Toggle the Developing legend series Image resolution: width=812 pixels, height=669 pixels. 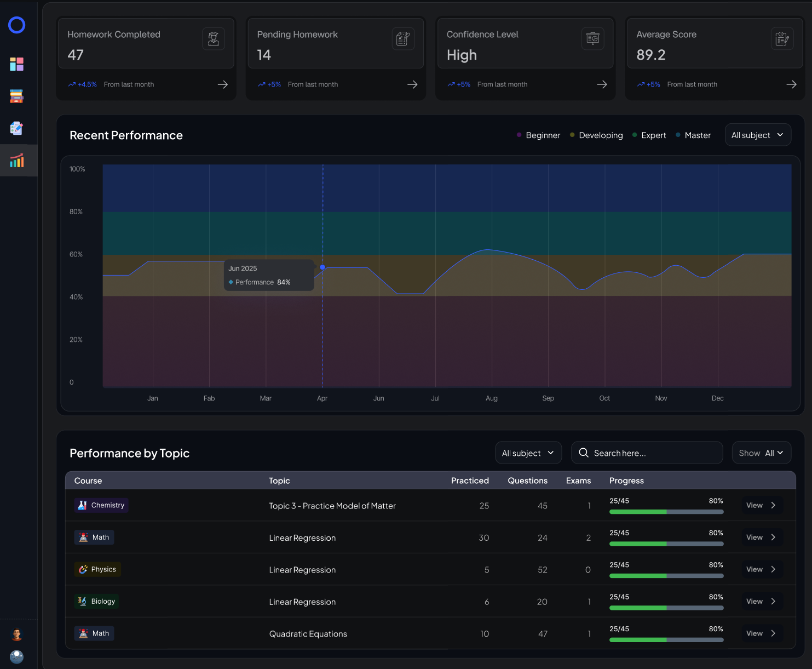[x=596, y=135]
